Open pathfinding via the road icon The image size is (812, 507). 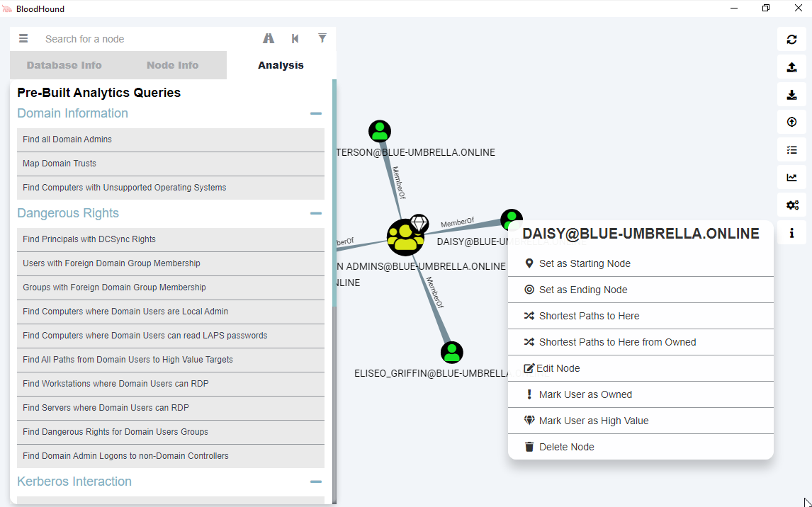pos(269,39)
